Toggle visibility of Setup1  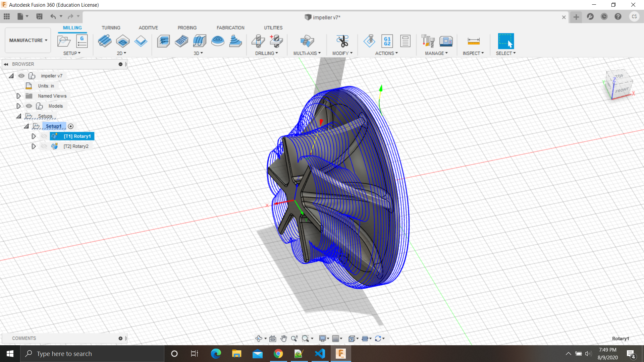click(29, 126)
